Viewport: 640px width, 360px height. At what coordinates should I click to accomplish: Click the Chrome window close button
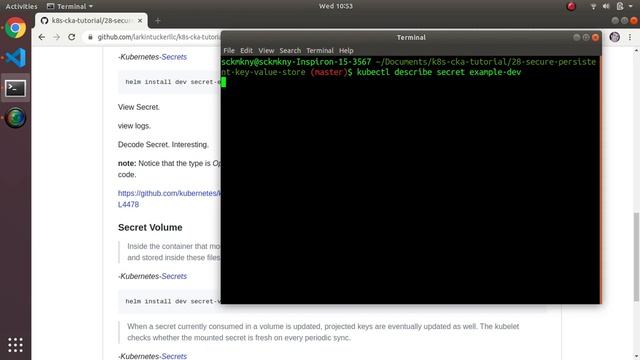634,20
